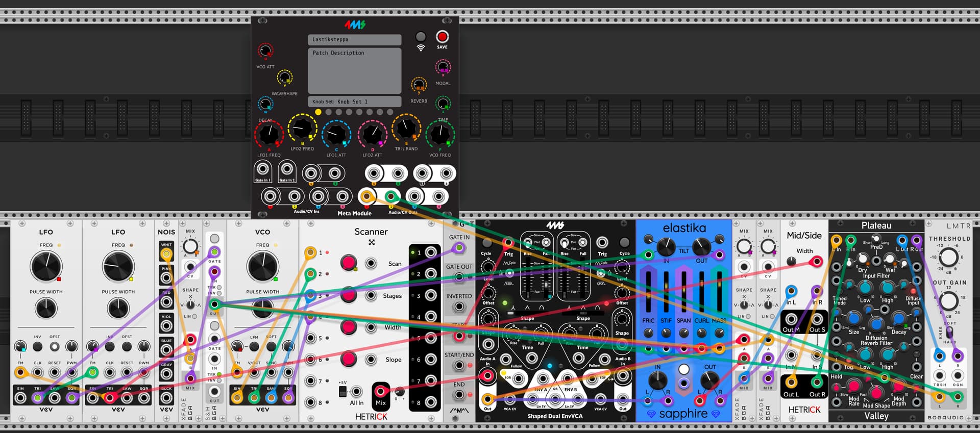Click the SAW output jack on left LFO
Image resolution: width=980 pixels, height=433 pixels.
tap(55, 398)
